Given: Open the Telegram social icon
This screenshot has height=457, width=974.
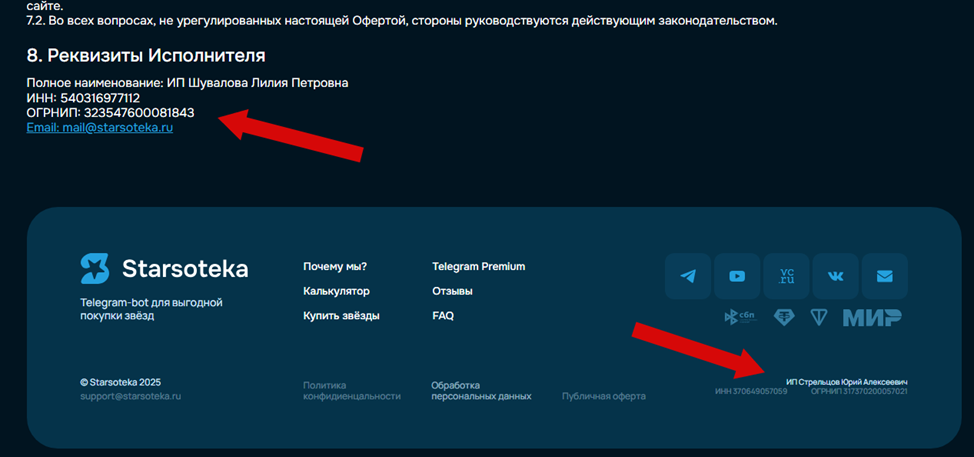Looking at the screenshot, I should pyautogui.click(x=688, y=276).
